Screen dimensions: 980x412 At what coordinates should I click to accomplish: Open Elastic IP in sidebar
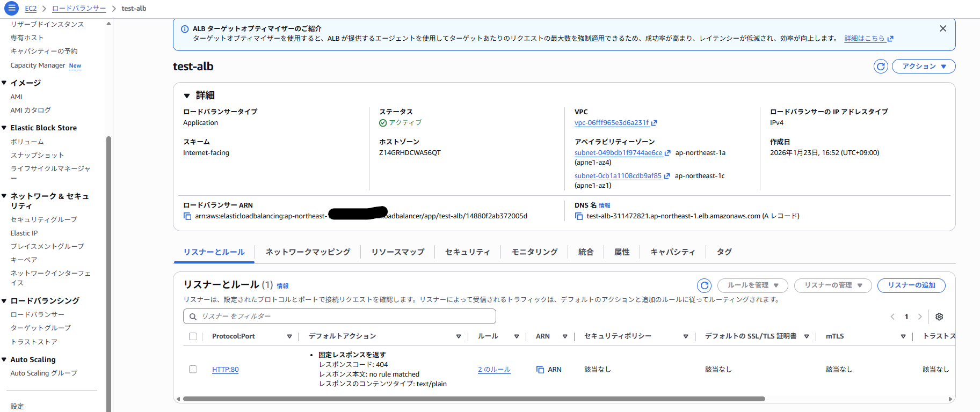24,233
